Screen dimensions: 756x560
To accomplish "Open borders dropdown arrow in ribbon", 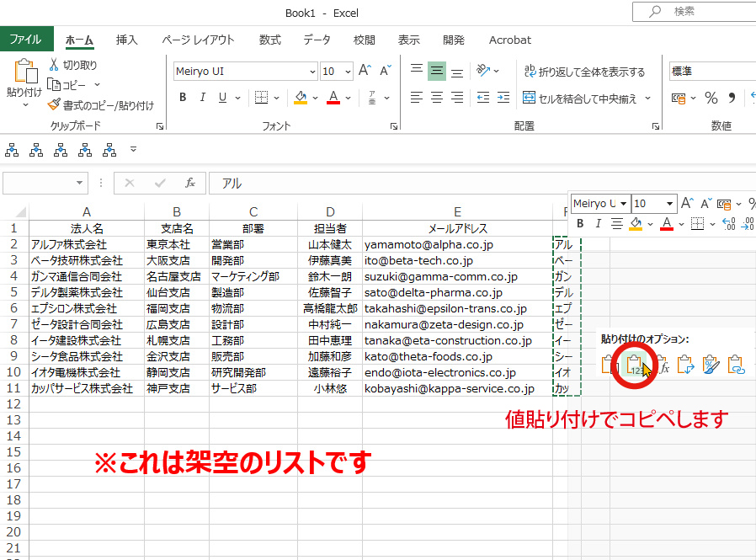I will (x=277, y=98).
